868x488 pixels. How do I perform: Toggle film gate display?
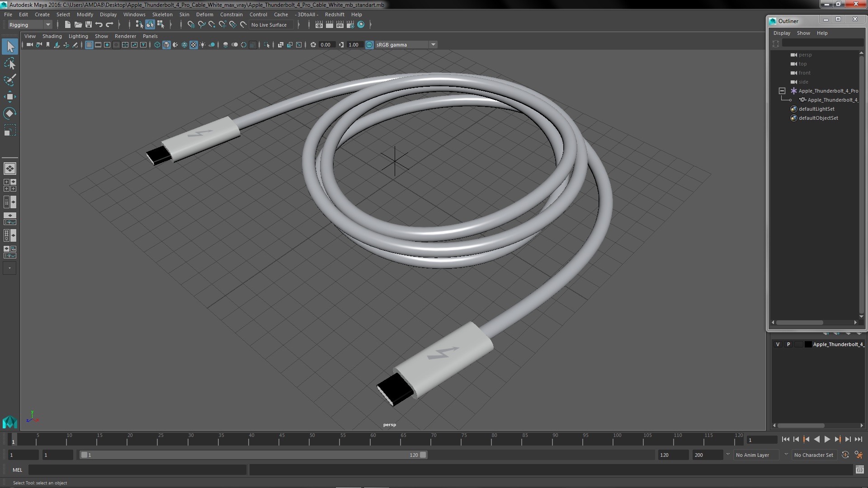98,45
